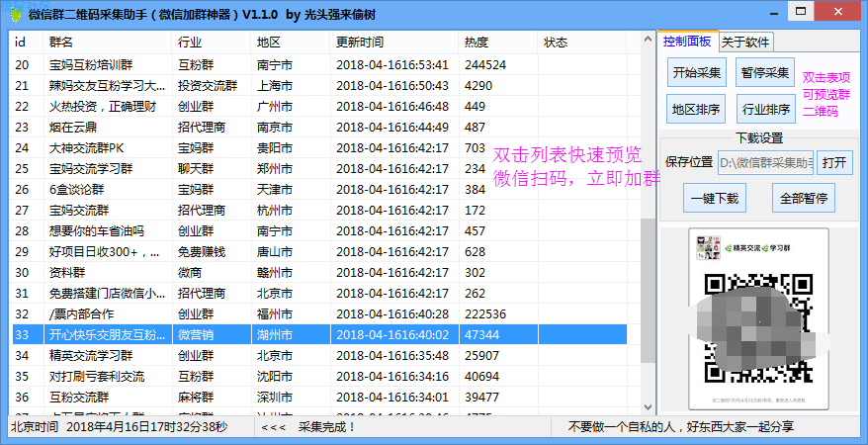Click the 群名 column header
The width and height of the screenshot is (868, 445).
click(108, 43)
